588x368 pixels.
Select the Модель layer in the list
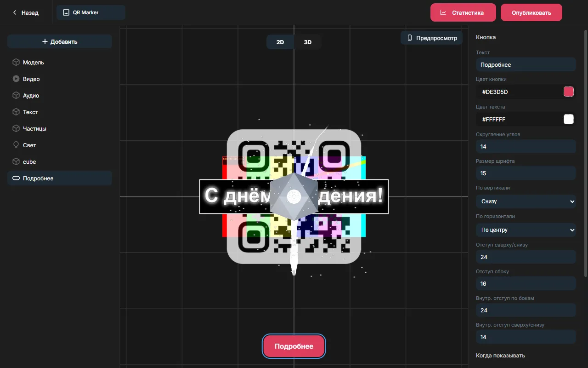coord(60,62)
